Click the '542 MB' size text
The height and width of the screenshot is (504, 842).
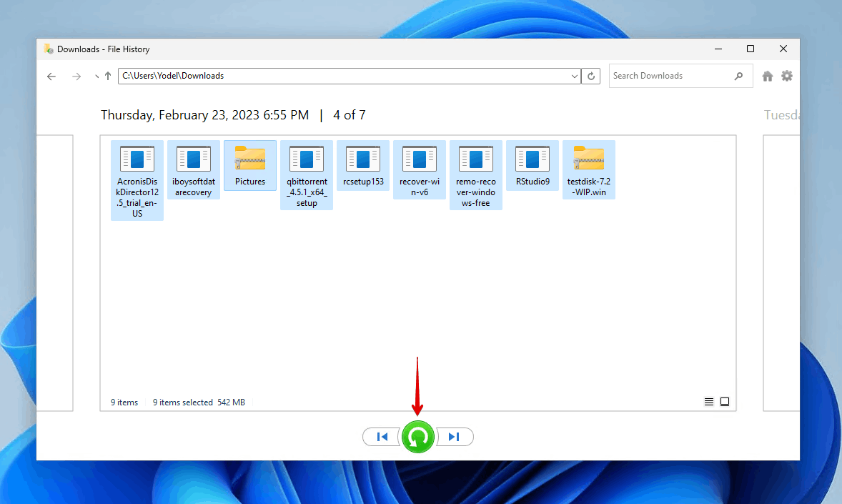point(231,402)
